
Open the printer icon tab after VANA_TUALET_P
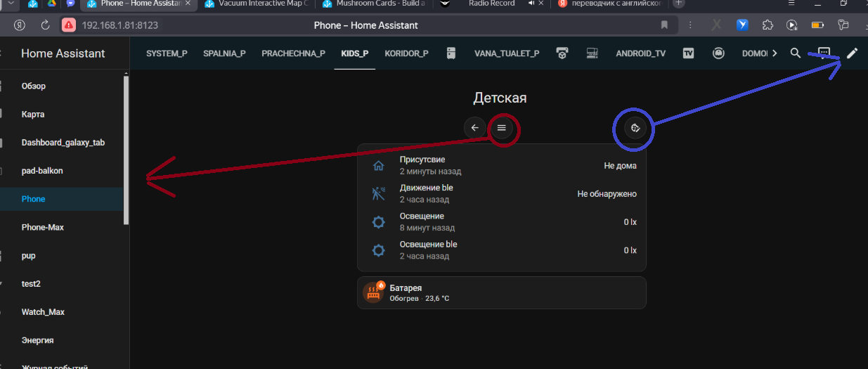562,53
